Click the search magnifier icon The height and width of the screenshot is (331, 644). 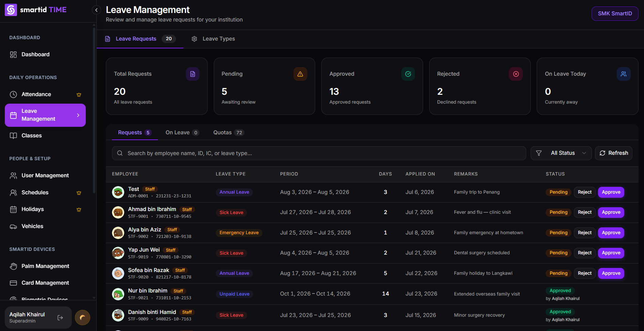pyautogui.click(x=120, y=153)
